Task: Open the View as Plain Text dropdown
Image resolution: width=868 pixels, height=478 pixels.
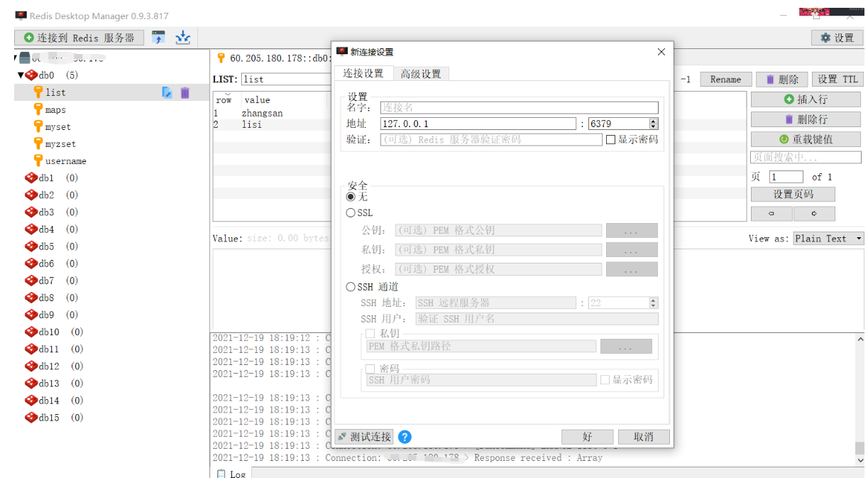Action: 828,239
